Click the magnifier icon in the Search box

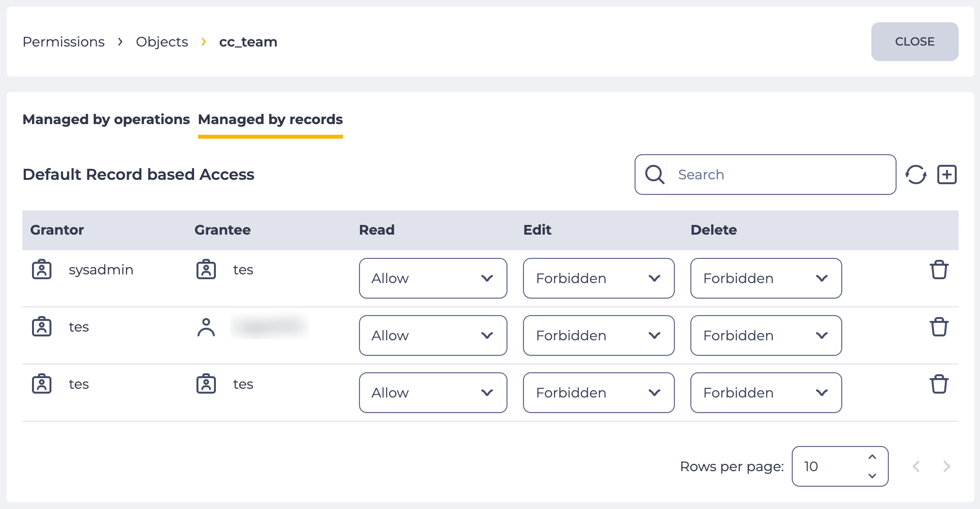[654, 175]
